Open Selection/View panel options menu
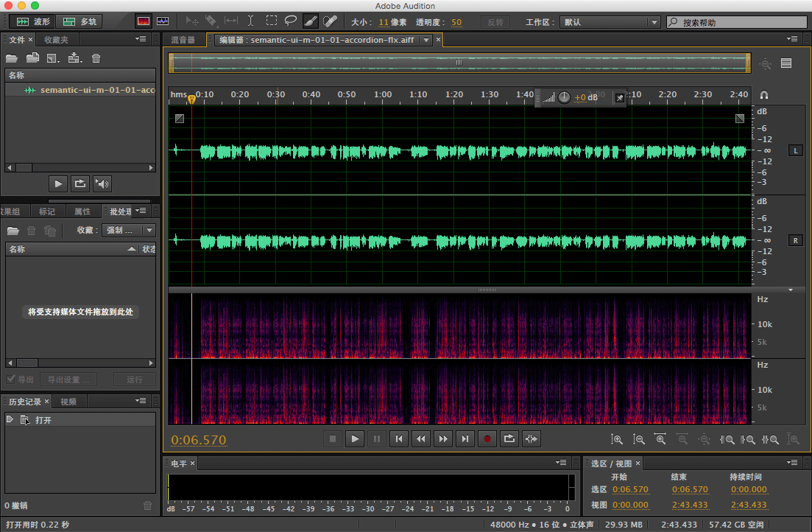812x532 pixels. tap(792, 463)
